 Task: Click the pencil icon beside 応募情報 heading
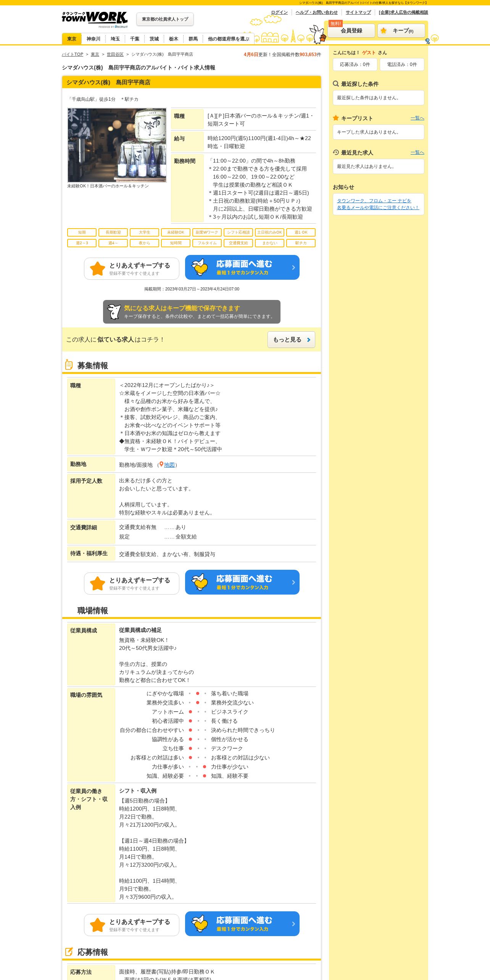[x=69, y=952]
